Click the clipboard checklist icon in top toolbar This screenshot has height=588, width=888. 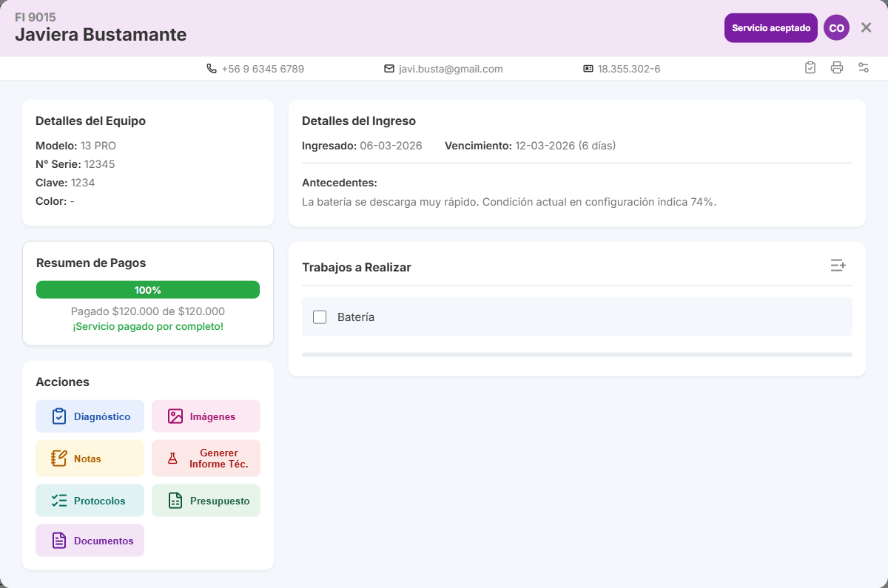(x=810, y=68)
